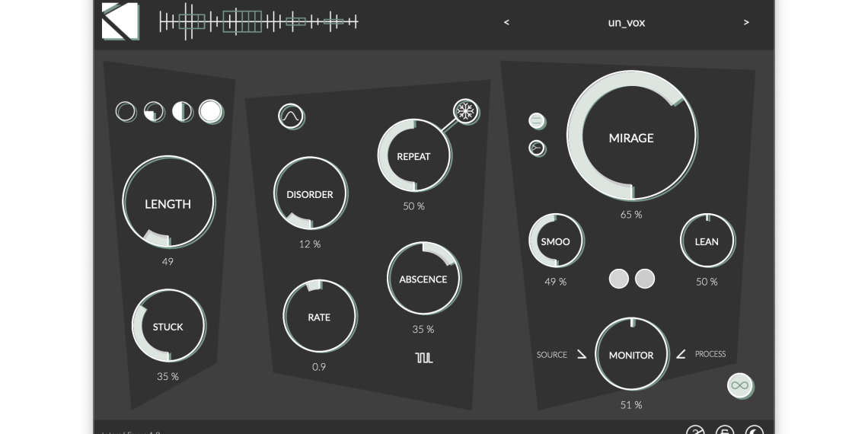Click the plugin logo in top-left corner

[x=120, y=21]
